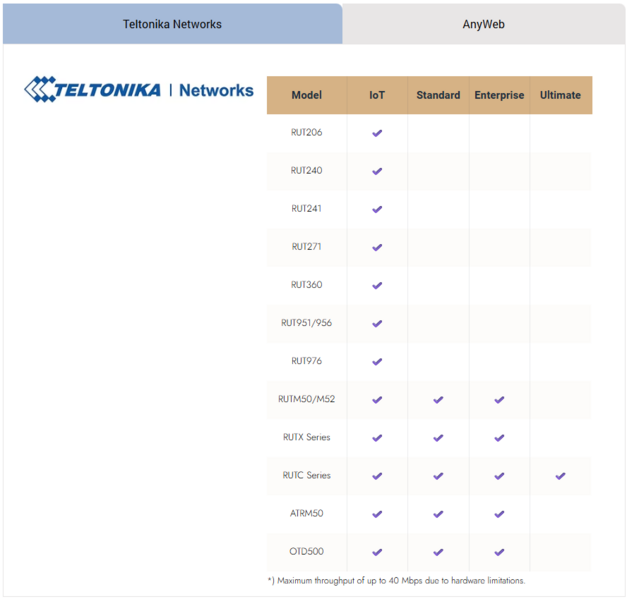The height and width of the screenshot is (599, 627).
Task: Click the Ultimate column header
Action: 561,95
